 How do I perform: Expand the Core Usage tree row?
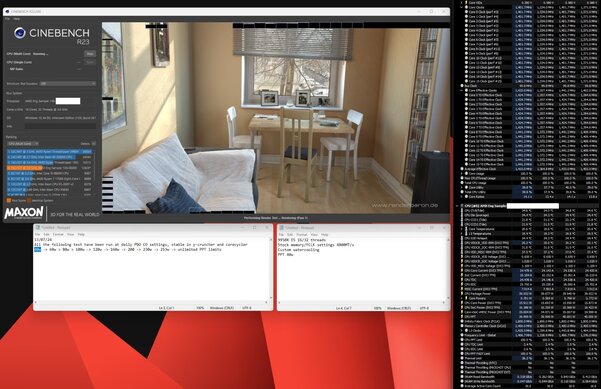tap(461, 174)
